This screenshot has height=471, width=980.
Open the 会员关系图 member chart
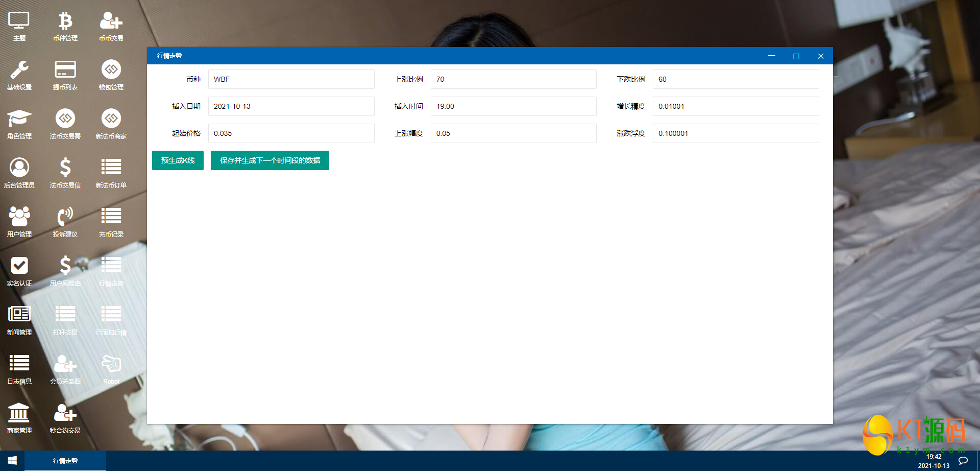point(65,369)
